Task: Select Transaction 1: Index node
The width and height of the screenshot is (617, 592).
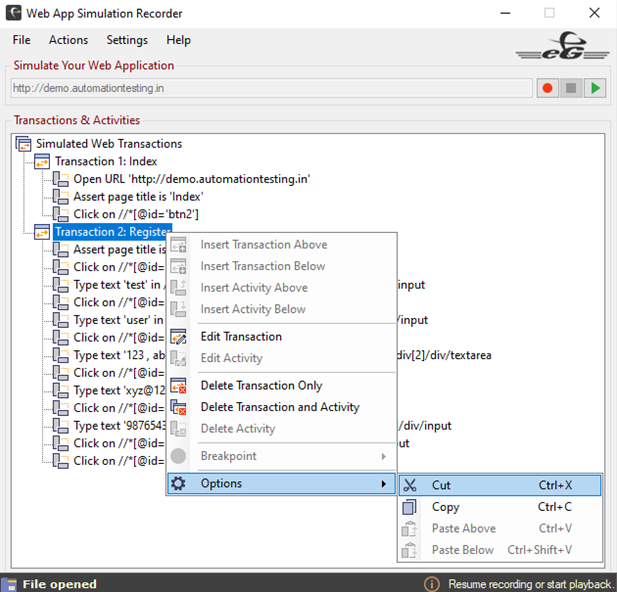Action: (106, 161)
